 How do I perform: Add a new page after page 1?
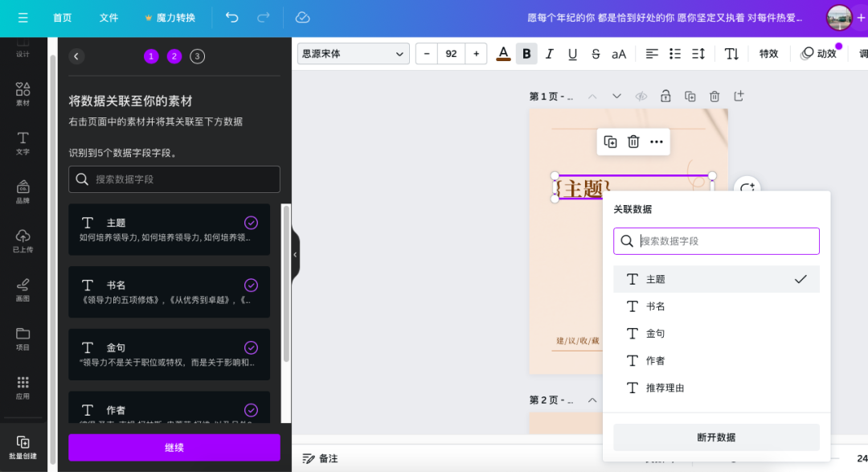[x=739, y=96]
